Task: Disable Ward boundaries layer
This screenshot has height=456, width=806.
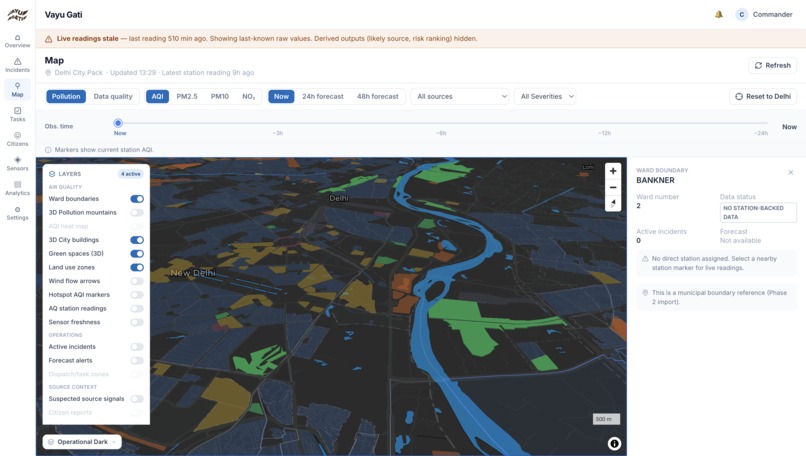Action: pos(137,199)
